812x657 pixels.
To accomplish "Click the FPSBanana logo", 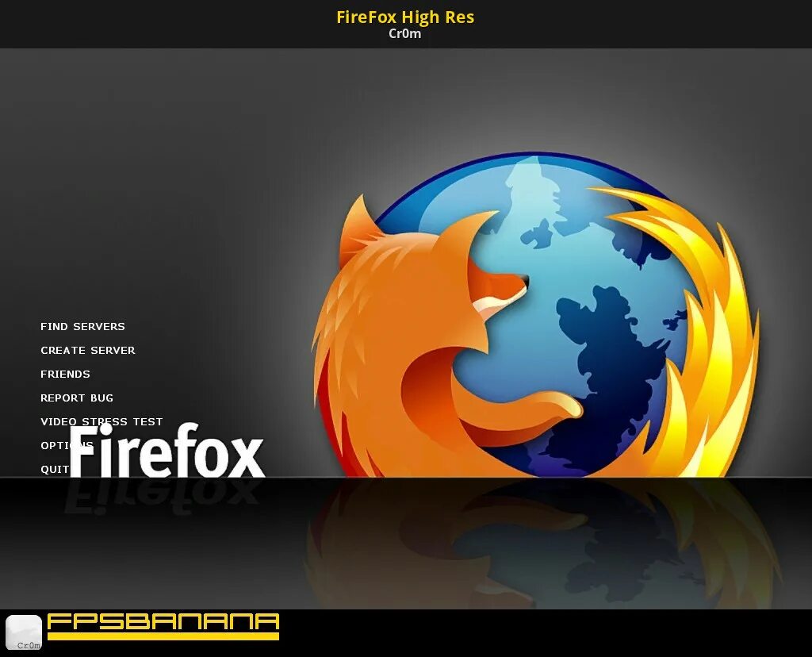I will coord(163,626).
